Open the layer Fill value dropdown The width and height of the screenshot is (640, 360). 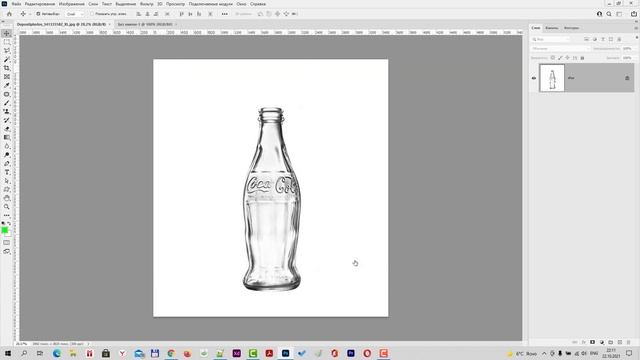click(628, 58)
